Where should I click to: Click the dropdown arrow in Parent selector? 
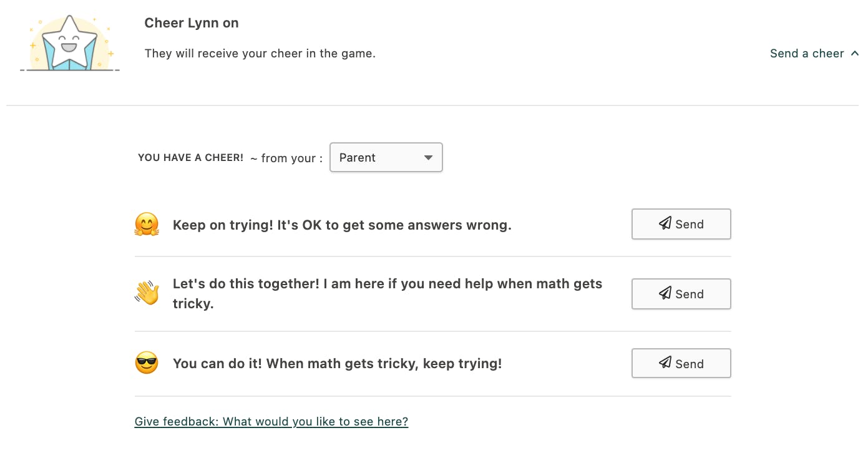point(428,158)
